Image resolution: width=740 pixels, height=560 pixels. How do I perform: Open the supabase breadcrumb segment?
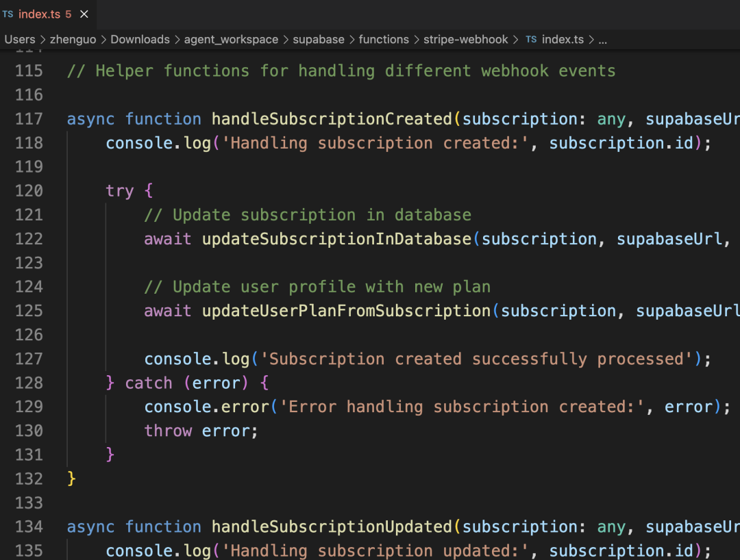pos(319,40)
